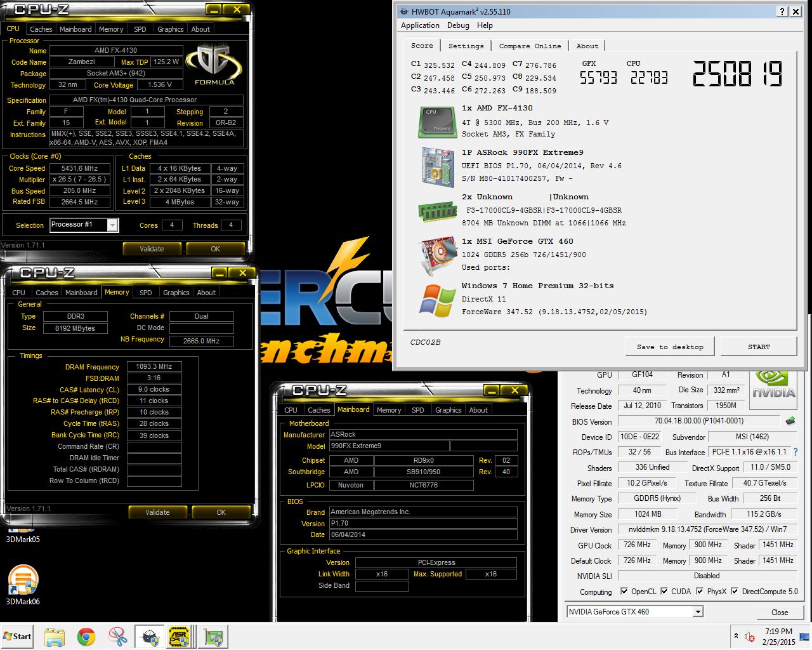Toggle the CUDA checkbox in GPU-Z
Viewport: 812px width, 650px height.
(664, 592)
